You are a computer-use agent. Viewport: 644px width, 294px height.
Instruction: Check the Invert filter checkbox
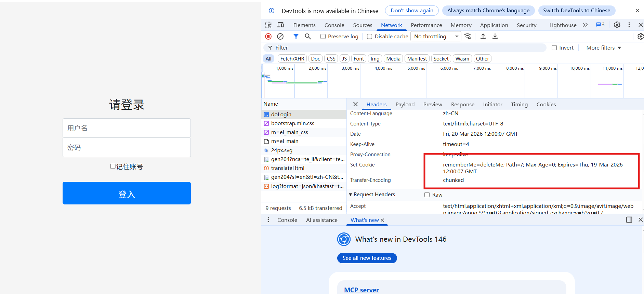554,48
